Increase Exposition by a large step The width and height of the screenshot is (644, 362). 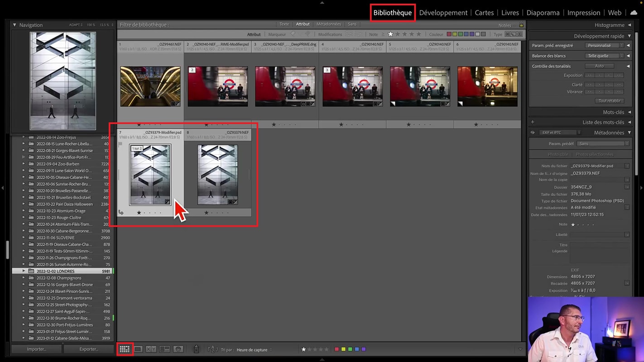(619, 75)
